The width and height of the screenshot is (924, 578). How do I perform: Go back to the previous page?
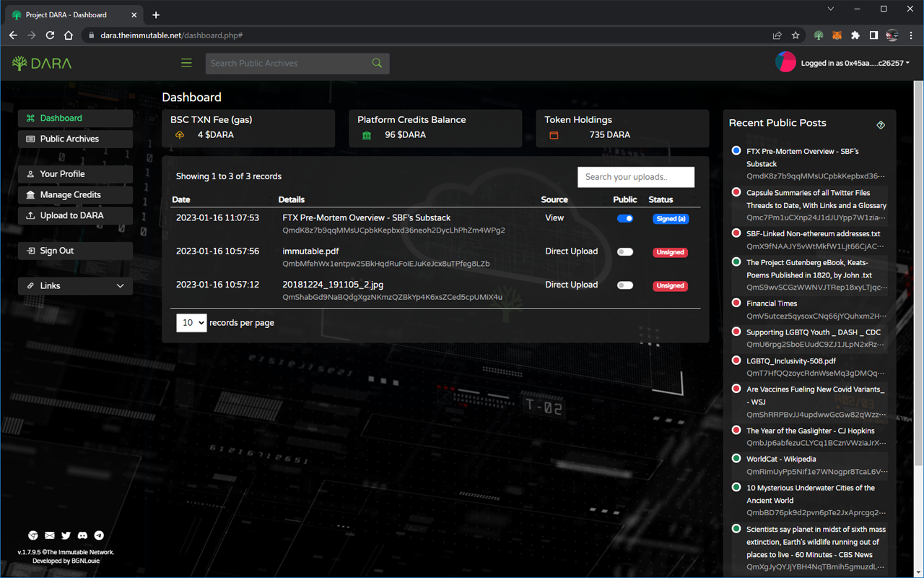point(13,35)
